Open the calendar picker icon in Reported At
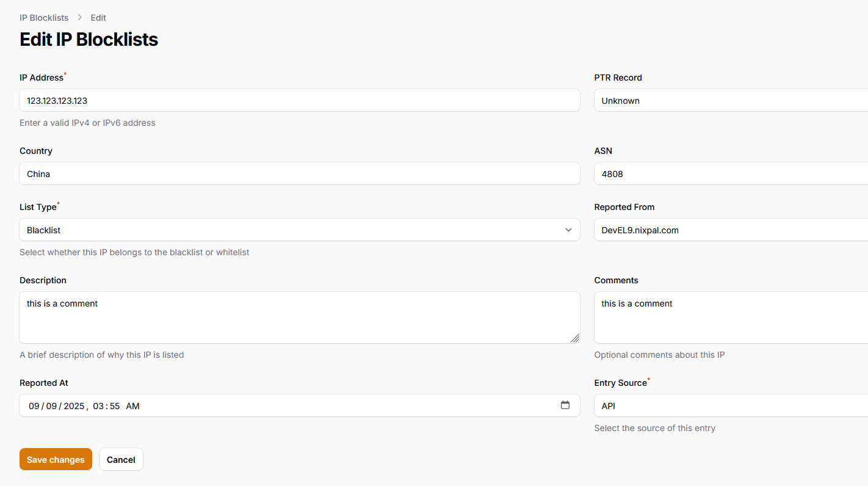868x486 pixels. pos(565,405)
